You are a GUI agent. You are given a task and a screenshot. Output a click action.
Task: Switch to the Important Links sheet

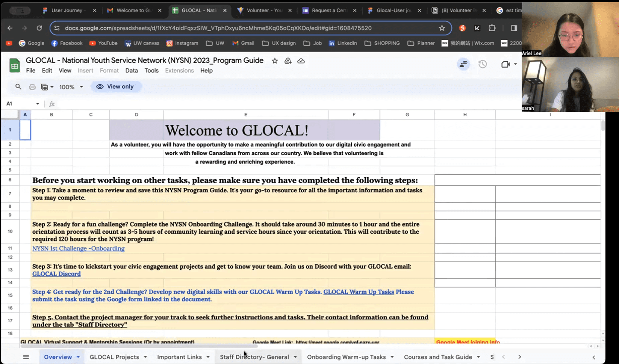(179, 357)
